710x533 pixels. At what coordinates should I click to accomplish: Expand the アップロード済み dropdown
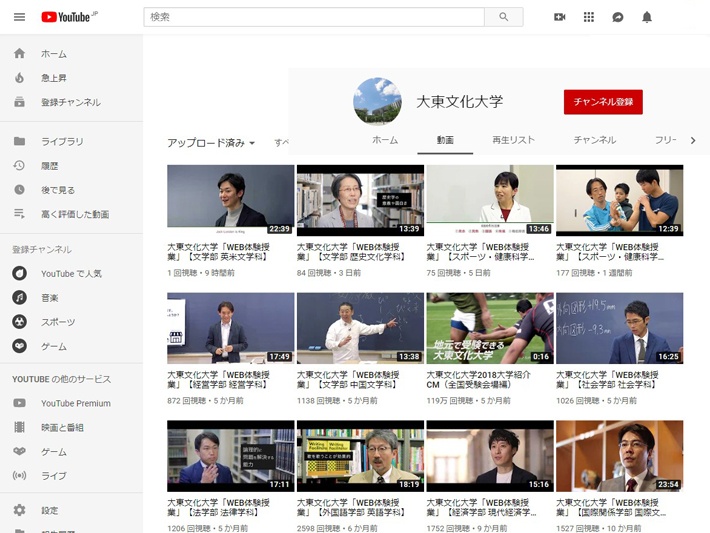211,143
